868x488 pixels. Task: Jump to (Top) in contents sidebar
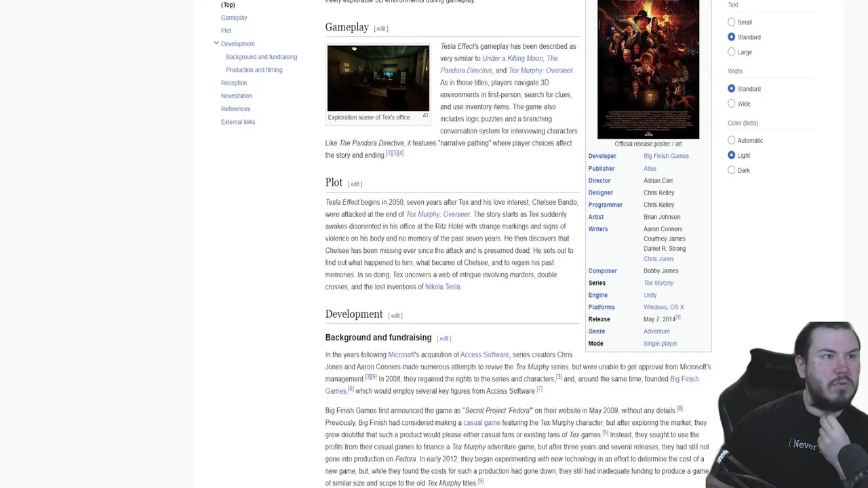pos(228,5)
